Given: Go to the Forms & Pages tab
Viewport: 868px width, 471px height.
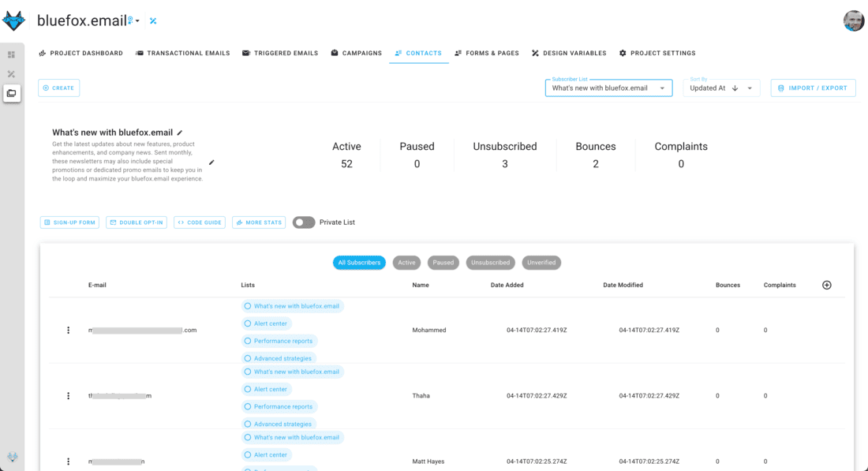Looking at the screenshot, I should 487,53.
